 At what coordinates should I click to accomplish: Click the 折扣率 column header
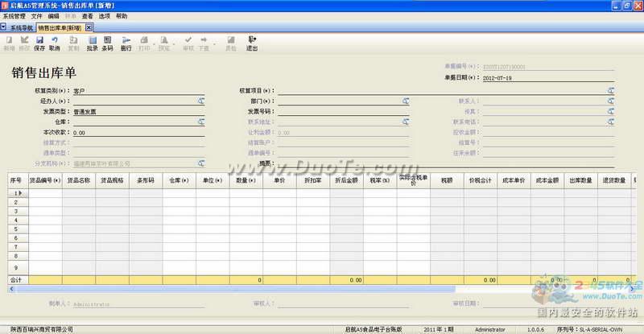pyautogui.click(x=313, y=180)
